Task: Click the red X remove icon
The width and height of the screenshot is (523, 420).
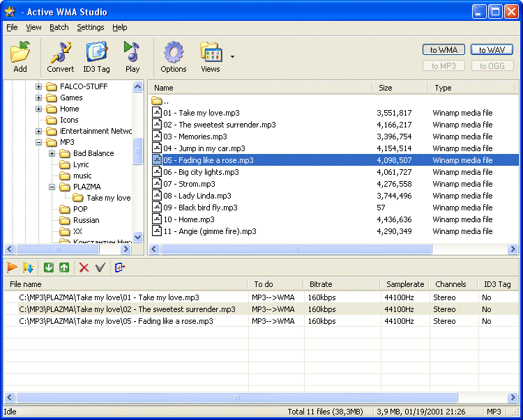Action: [84, 267]
